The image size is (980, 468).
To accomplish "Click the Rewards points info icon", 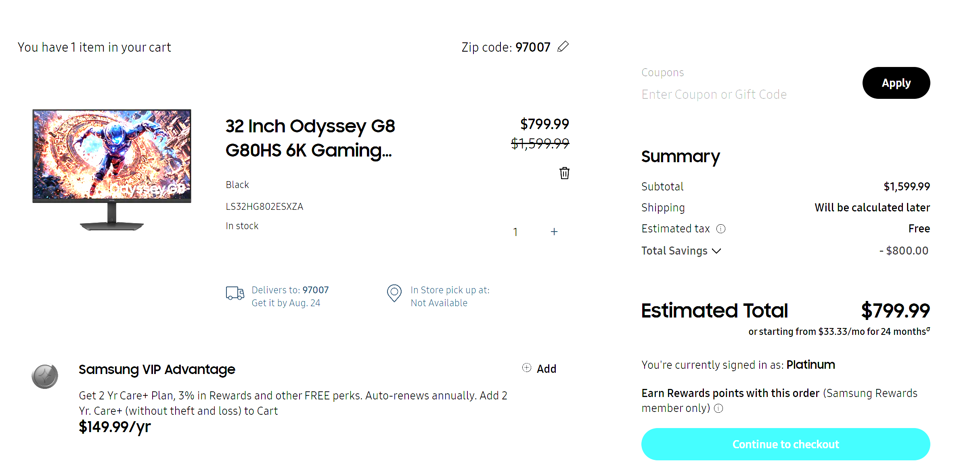I will (718, 408).
